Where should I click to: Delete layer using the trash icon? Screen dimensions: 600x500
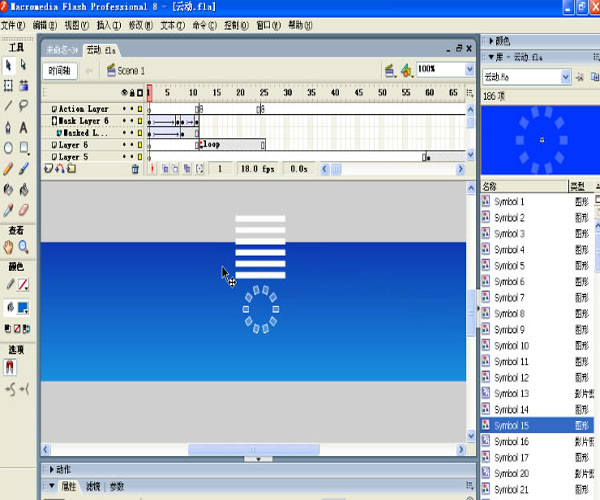(135, 170)
